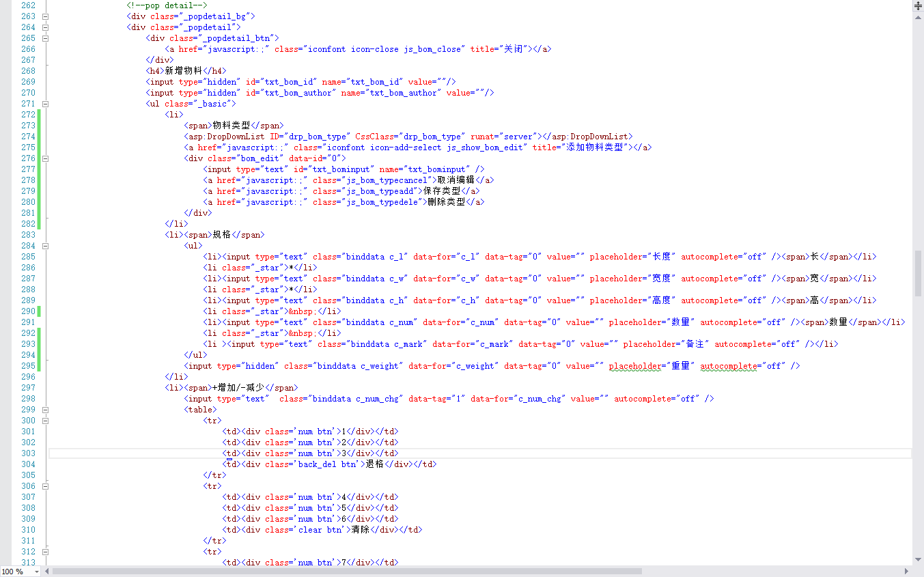Image resolution: width=924 pixels, height=577 pixels.
Task: Collapse the tr block on line 306
Action: [46, 486]
